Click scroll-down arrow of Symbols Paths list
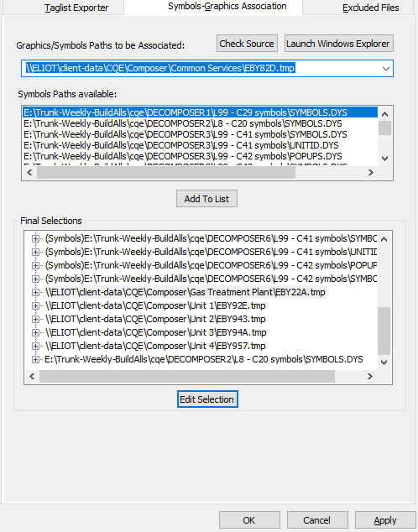The width and height of the screenshot is (418, 532). [384, 158]
